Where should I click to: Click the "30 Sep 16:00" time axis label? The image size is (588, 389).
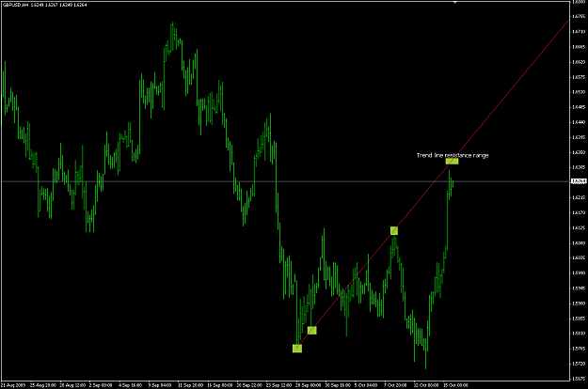point(338,385)
